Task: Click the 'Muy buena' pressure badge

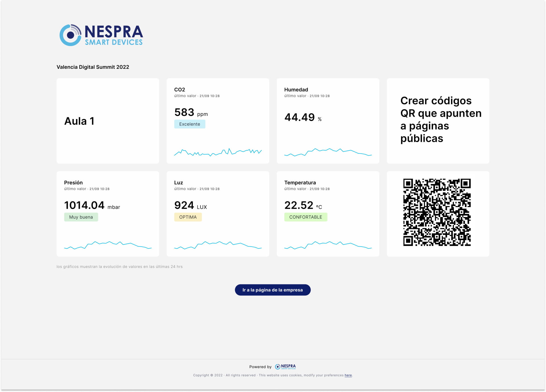Action: coord(81,217)
